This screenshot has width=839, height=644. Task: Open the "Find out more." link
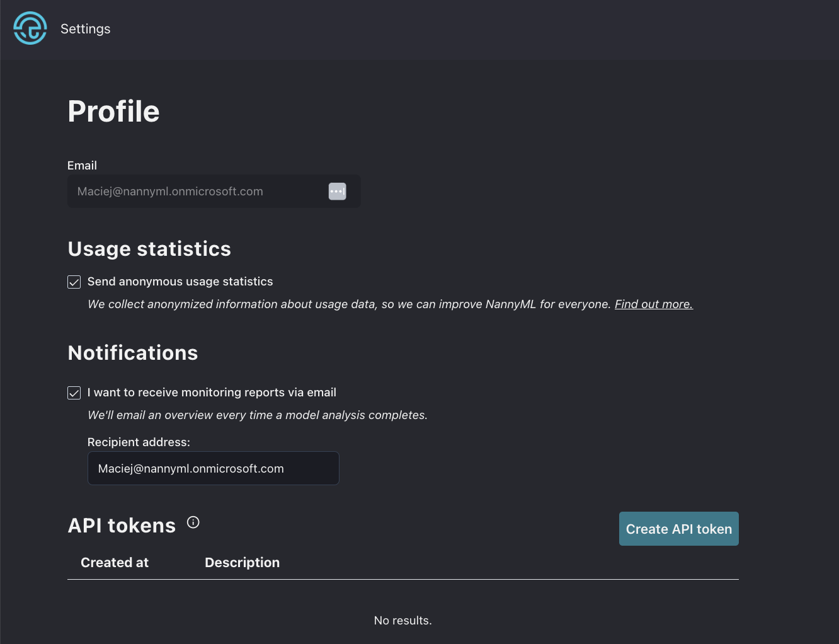pos(653,304)
